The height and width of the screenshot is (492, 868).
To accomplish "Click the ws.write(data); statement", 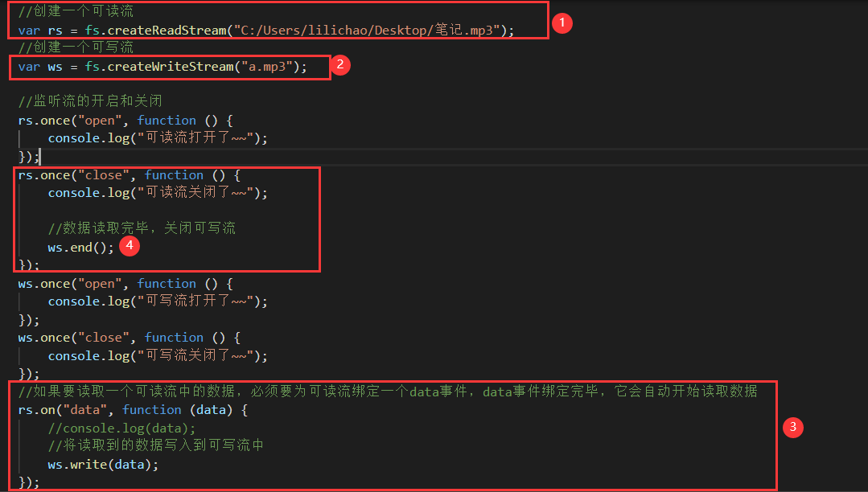I will pyautogui.click(x=103, y=465).
